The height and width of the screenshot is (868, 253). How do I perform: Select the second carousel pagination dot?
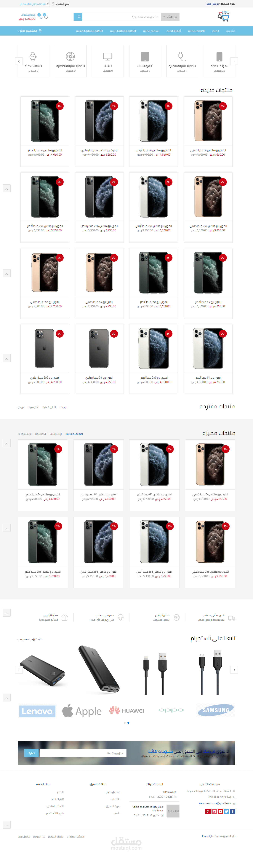click(x=128, y=722)
